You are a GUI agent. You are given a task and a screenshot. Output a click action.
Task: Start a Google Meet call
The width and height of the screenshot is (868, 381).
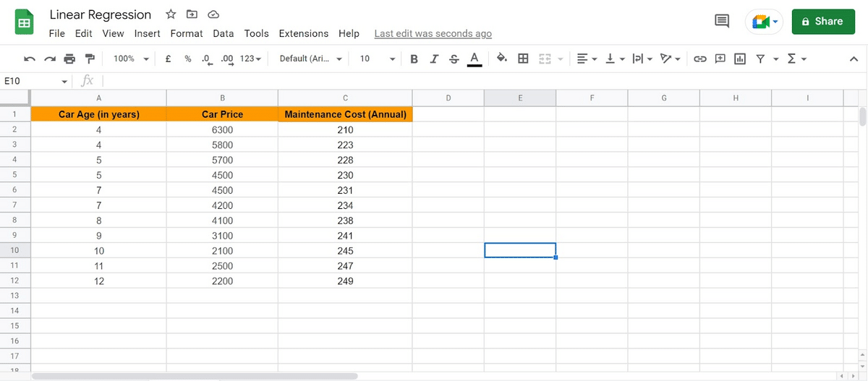click(765, 22)
